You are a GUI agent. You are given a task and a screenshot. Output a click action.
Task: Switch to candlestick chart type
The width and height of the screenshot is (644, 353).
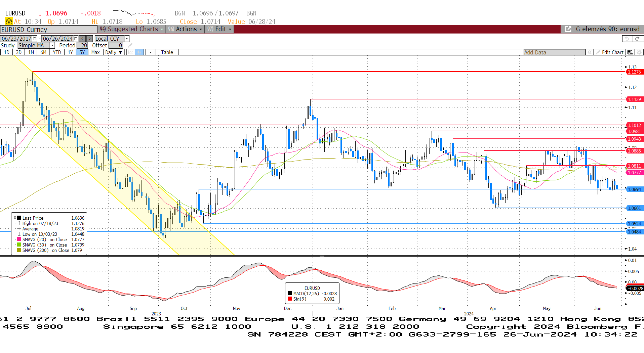click(x=139, y=52)
